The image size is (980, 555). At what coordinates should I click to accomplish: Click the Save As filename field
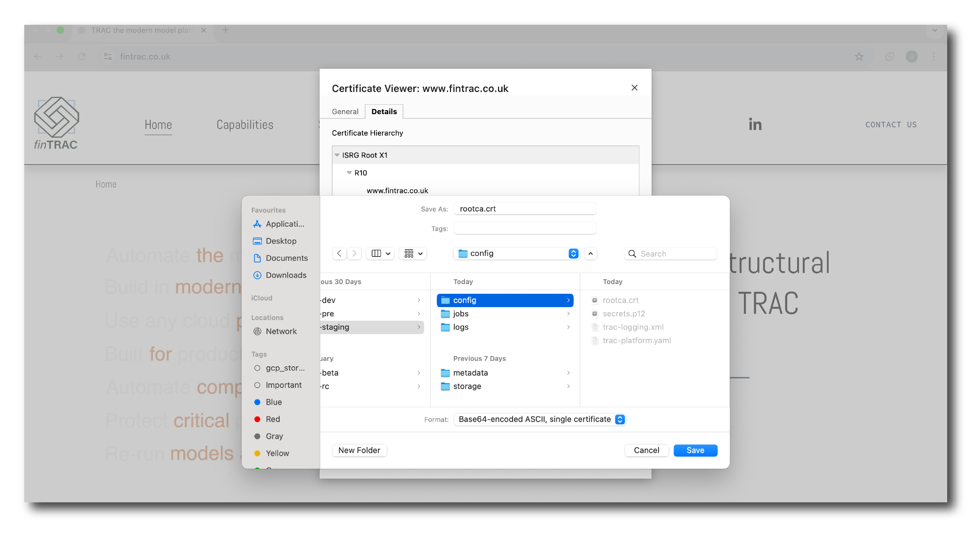(x=524, y=208)
